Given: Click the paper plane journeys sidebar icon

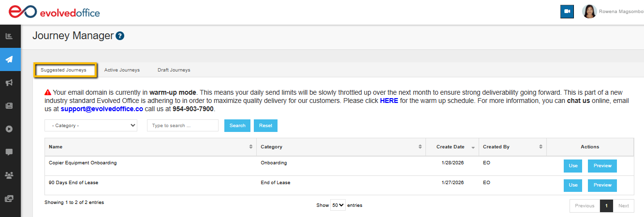Looking at the screenshot, I should pos(9,59).
